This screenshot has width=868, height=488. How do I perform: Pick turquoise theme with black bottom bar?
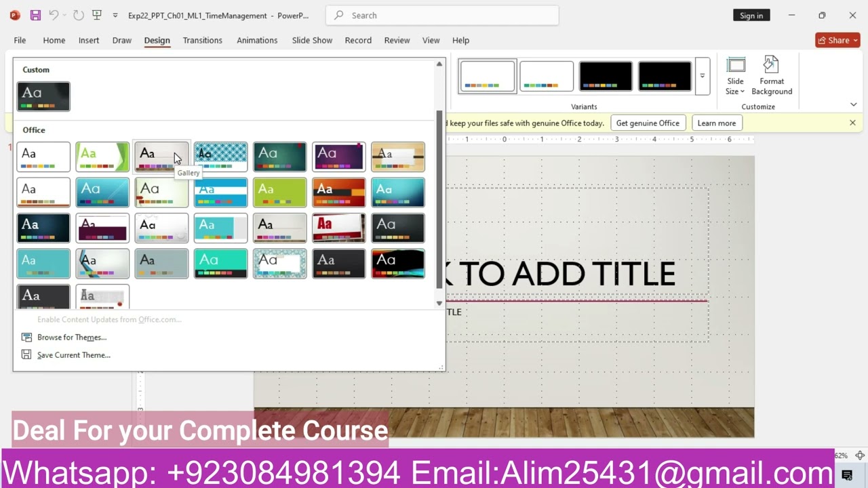[x=220, y=264]
